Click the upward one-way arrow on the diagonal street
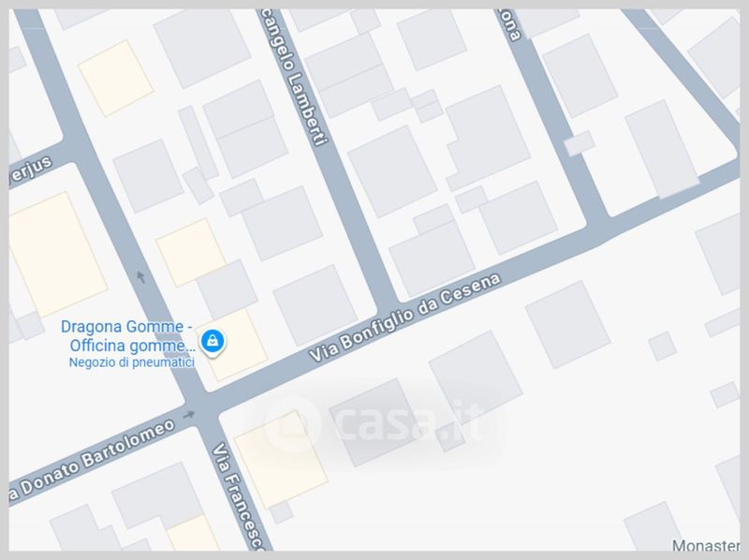 (140, 276)
